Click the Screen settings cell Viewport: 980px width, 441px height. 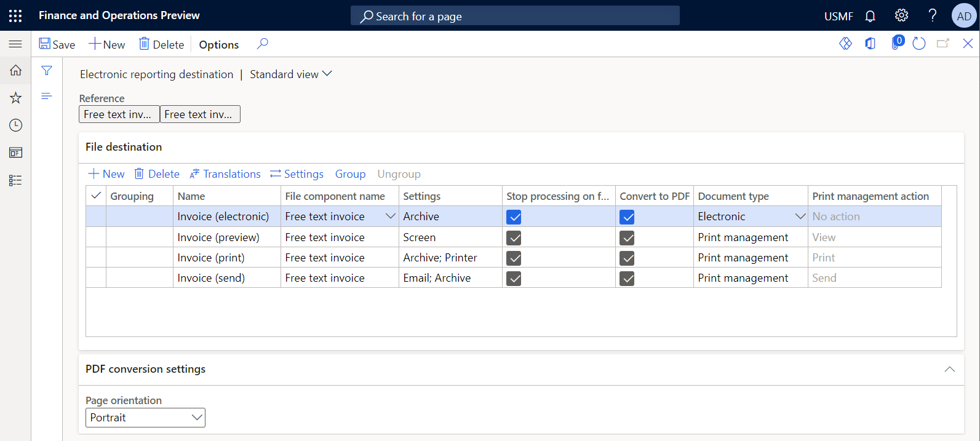coord(450,237)
